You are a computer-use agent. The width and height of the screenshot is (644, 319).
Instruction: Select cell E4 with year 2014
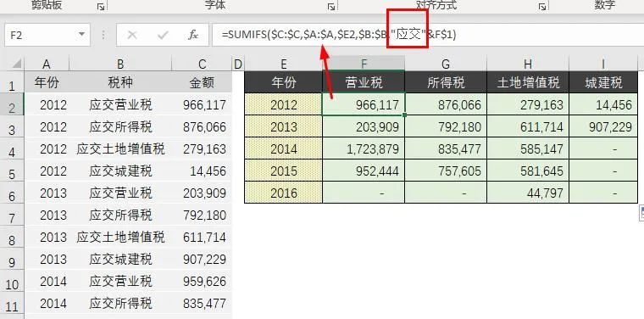tap(283, 148)
